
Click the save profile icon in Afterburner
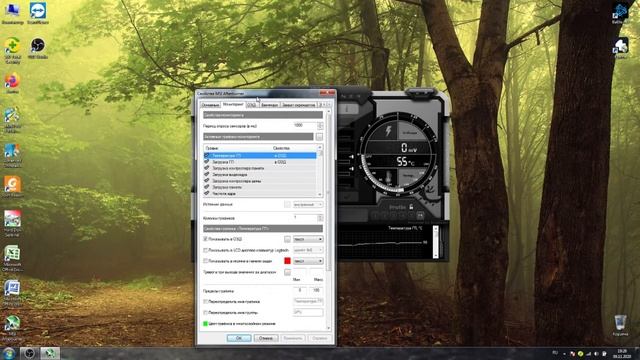(420, 216)
